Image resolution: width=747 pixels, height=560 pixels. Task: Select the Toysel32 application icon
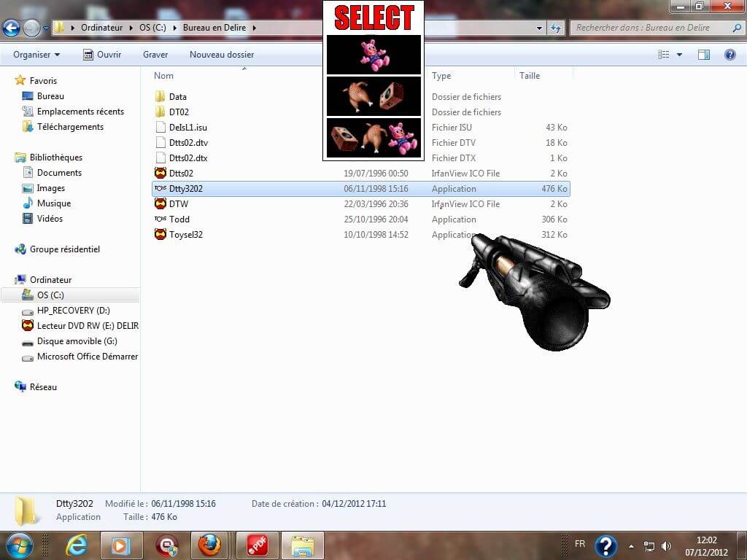[x=160, y=234]
